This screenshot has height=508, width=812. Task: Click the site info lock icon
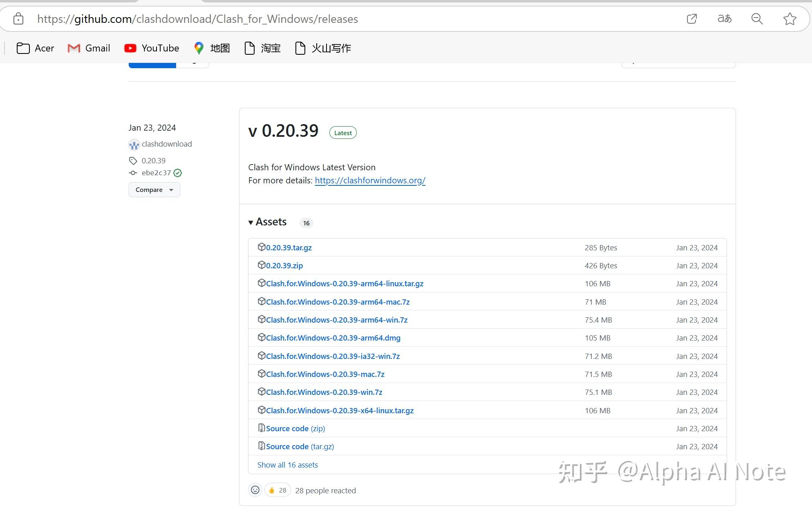(x=18, y=19)
